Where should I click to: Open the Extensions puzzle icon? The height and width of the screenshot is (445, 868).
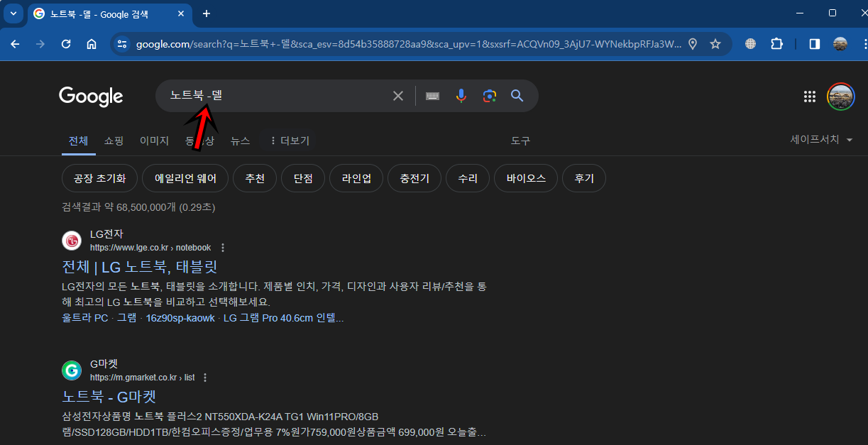[777, 44]
